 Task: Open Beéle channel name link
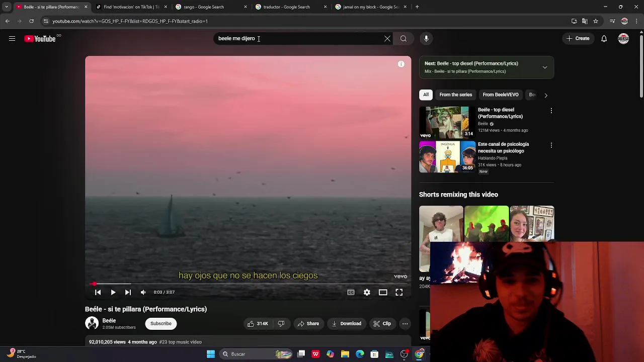[109, 321]
